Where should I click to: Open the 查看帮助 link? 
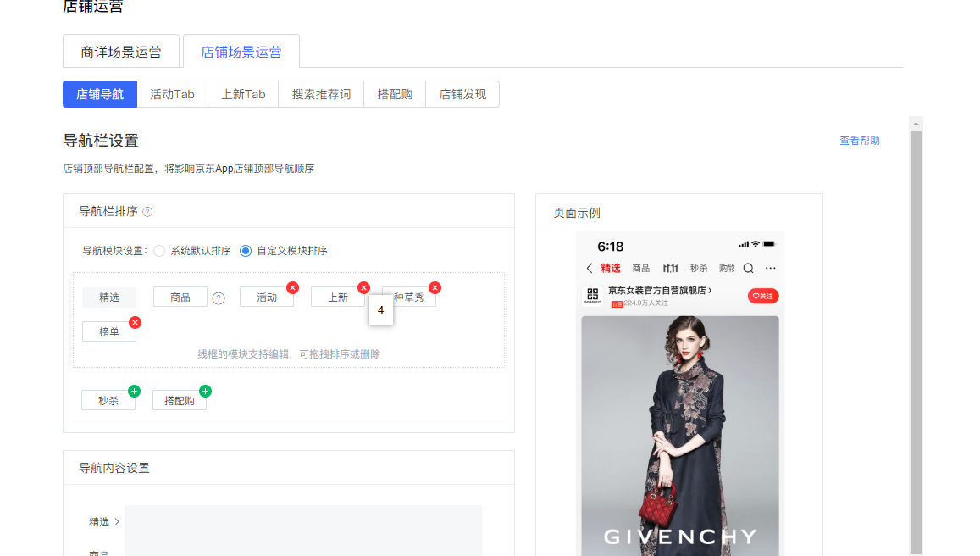(859, 141)
